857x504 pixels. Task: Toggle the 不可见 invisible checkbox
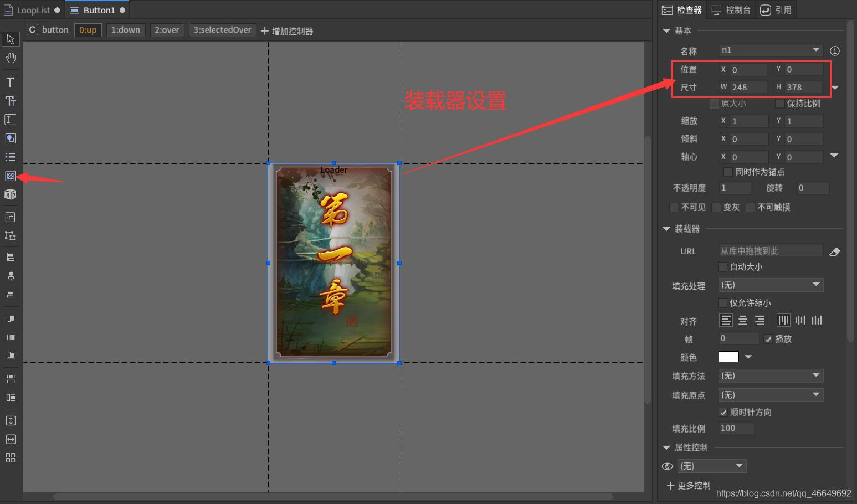pos(674,207)
